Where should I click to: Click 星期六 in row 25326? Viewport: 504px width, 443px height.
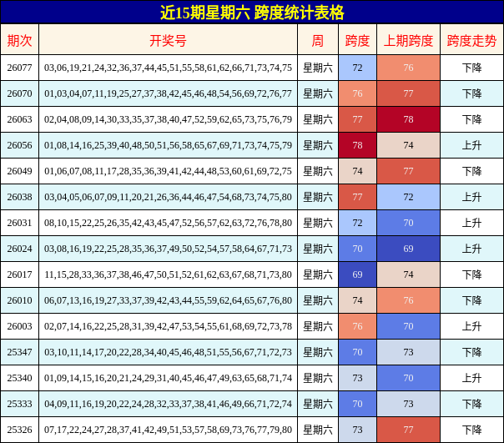[x=318, y=430]
